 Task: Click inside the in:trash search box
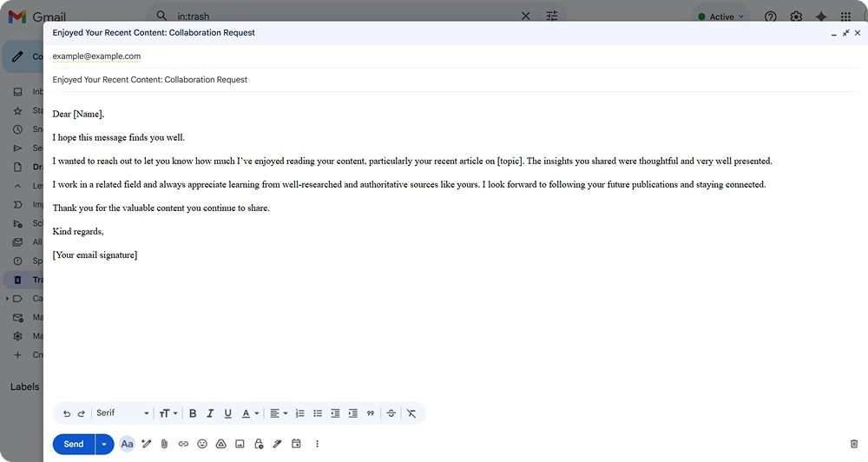[x=346, y=16]
